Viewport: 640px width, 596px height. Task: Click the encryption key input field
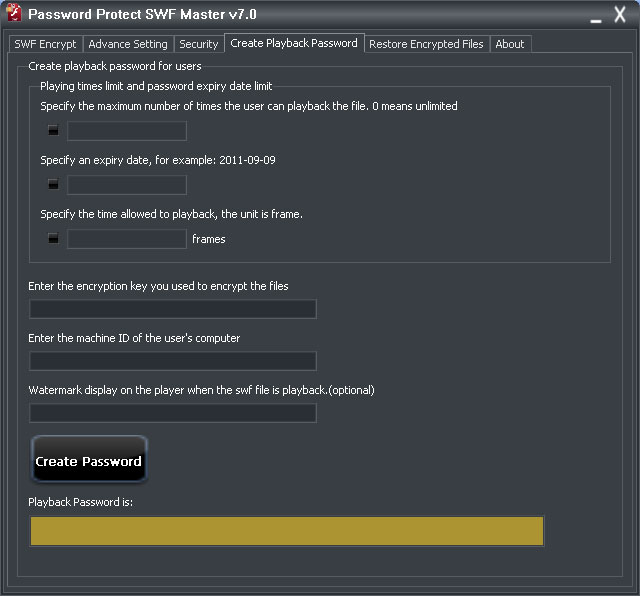(x=173, y=309)
